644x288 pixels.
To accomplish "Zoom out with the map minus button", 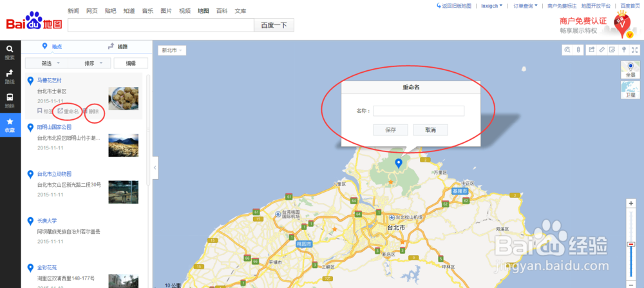I will 631,284.
